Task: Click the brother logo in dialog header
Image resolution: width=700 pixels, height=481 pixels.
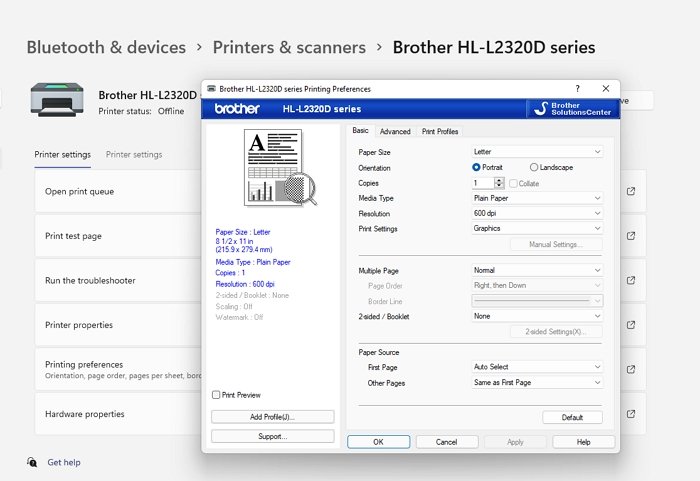Action: (x=237, y=108)
